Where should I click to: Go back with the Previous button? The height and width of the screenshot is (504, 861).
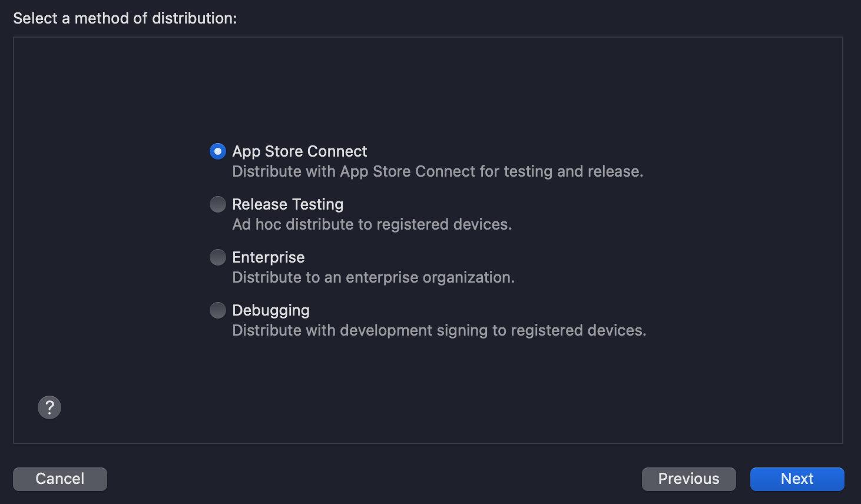(689, 479)
